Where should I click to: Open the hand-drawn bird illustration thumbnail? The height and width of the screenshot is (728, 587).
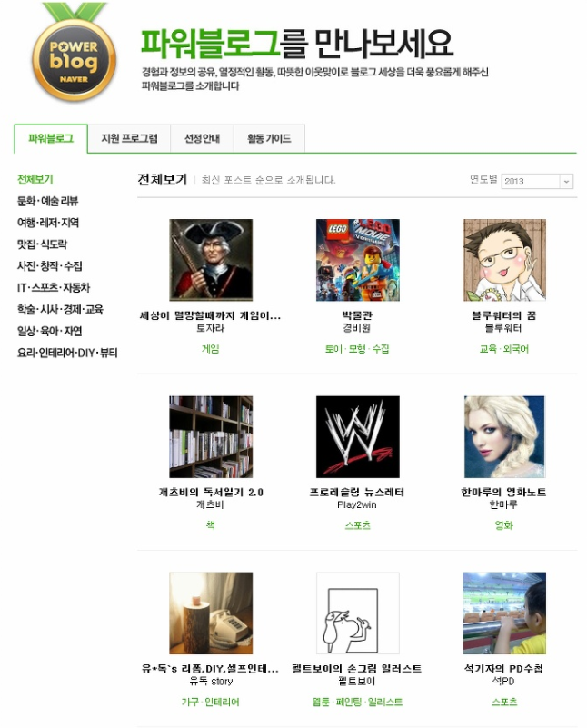[357, 613]
